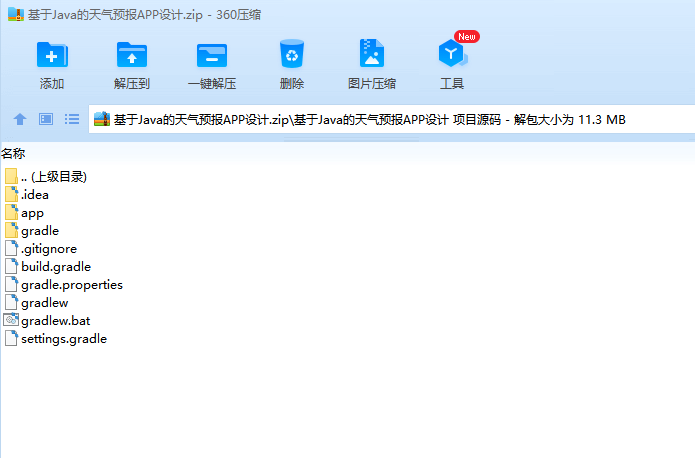Go up one level with the arrow icon
Image resolution: width=695 pixels, height=458 pixels.
click(20, 119)
